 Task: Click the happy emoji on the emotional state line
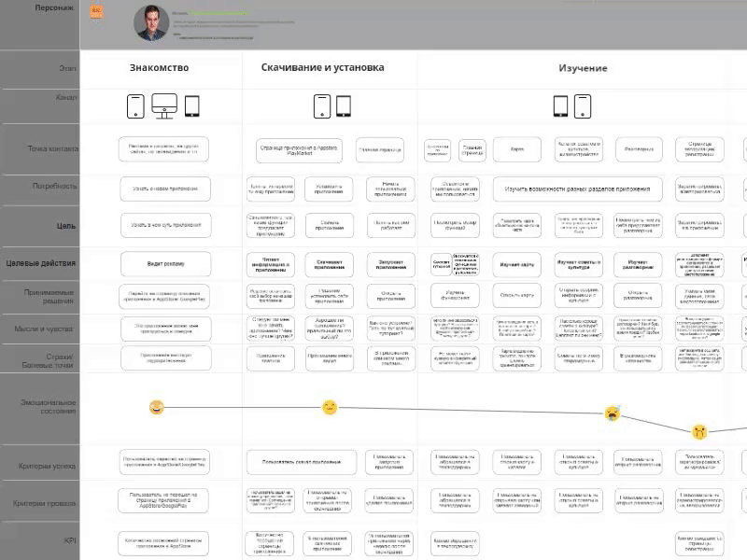(x=156, y=406)
